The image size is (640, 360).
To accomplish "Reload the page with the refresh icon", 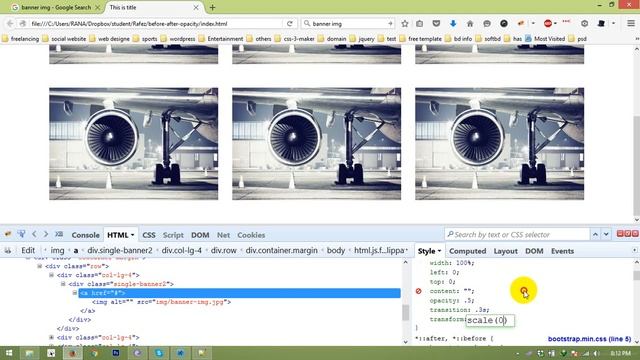I will [290, 24].
